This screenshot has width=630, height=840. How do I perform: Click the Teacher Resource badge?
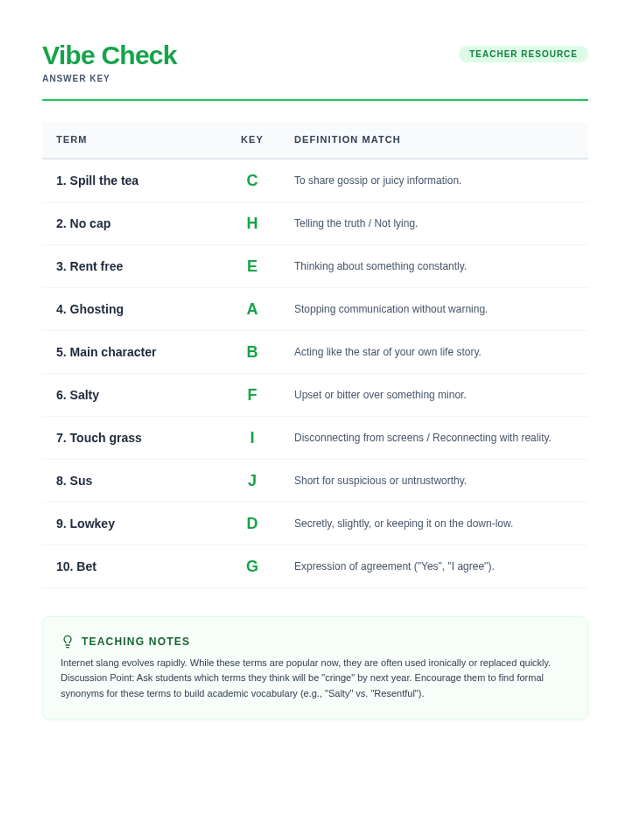523,54
